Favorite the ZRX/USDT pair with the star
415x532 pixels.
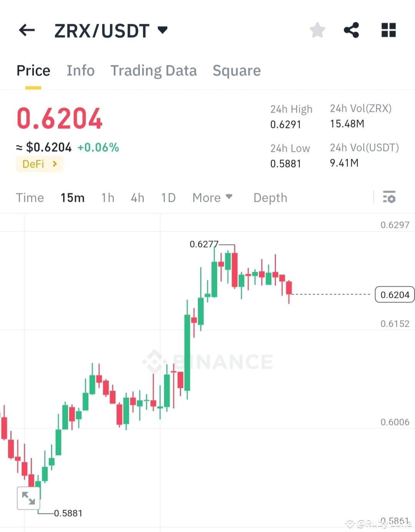click(317, 30)
